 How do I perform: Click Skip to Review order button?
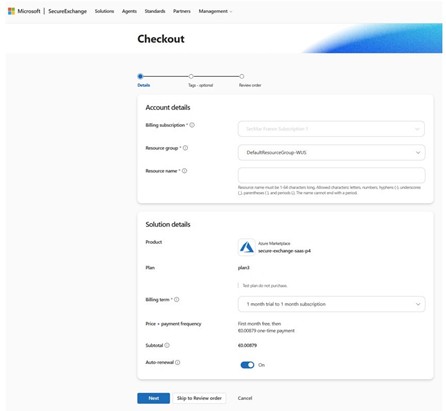click(x=199, y=398)
